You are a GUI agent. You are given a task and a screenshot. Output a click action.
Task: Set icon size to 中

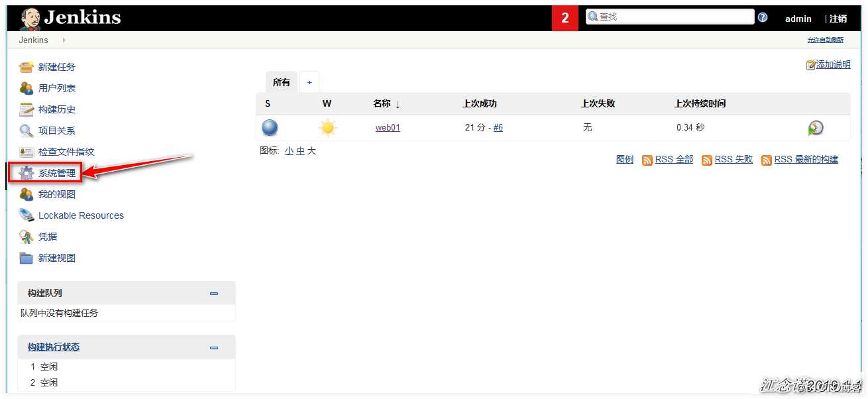coord(300,151)
